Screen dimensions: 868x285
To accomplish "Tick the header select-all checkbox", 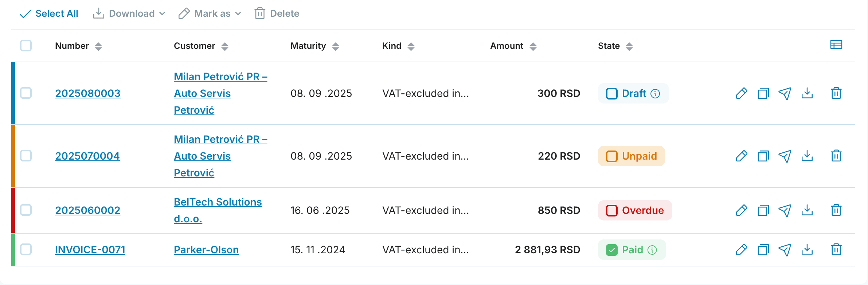I will 26,46.
